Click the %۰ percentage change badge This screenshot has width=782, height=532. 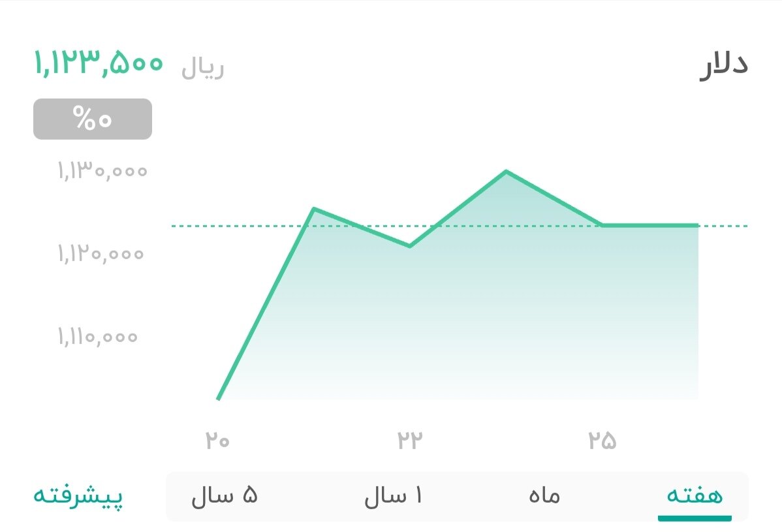pyautogui.click(x=92, y=119)
